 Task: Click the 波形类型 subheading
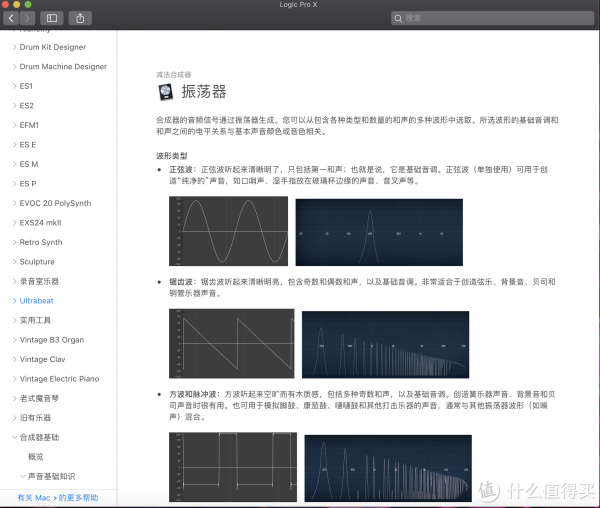click(x=171, y=156)
